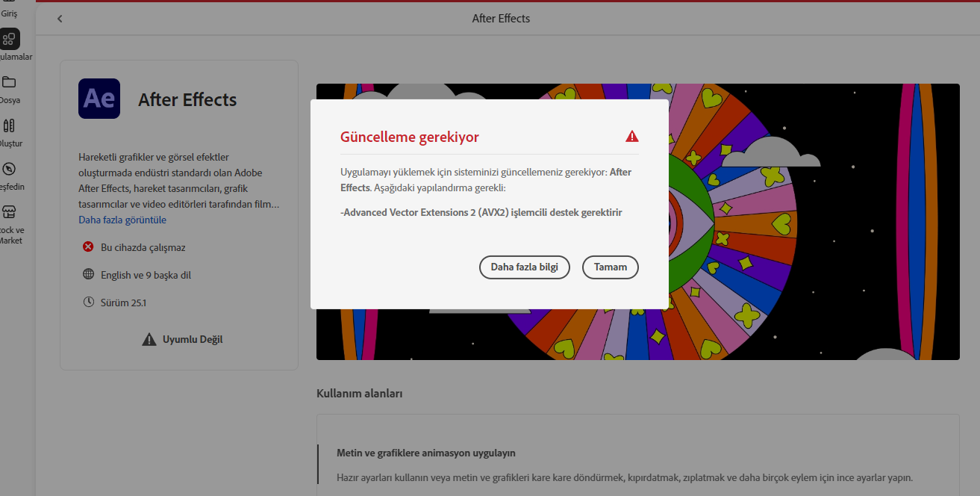980x496 pixels.
Task: Click the Daha fazla bilgi button
Action: pos(524,267)
